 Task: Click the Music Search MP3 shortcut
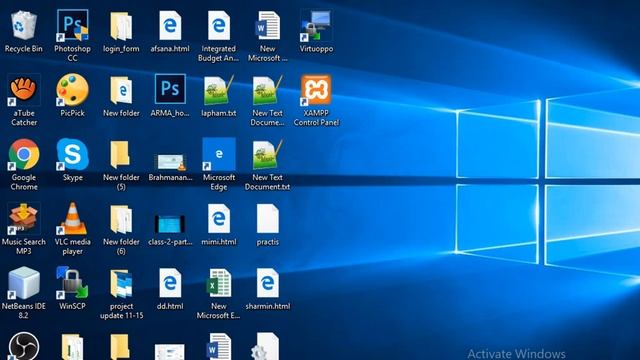pos(24,219)
